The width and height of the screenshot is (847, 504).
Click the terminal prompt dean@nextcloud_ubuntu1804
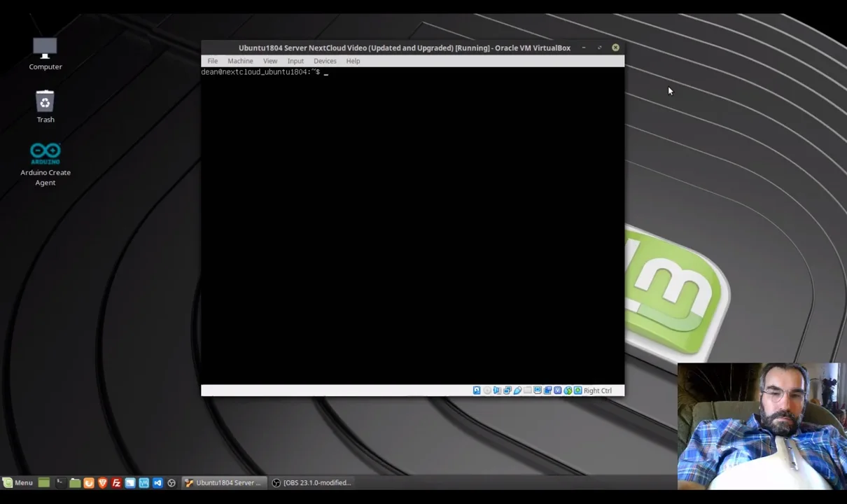click(x=260, y=72)
